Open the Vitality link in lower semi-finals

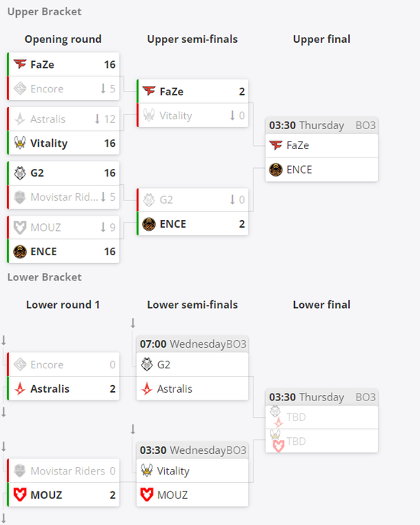[173, 471]
